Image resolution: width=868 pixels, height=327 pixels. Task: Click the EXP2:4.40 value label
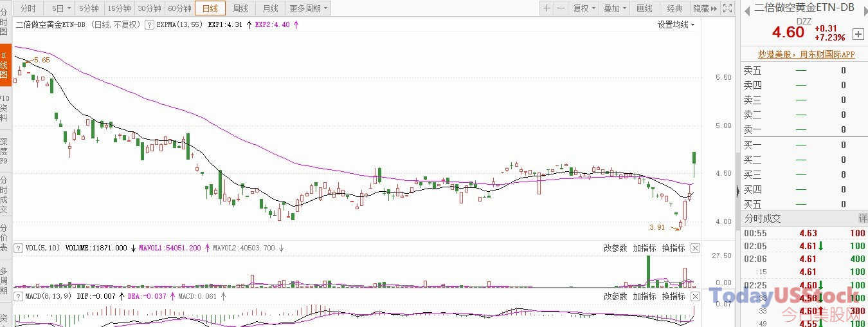[x=273, y=25]
